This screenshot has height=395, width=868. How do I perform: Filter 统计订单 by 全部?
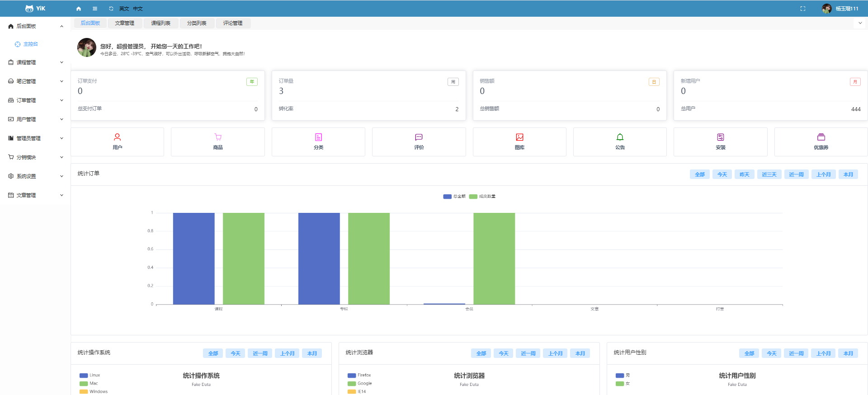click(x=700, y=174)
